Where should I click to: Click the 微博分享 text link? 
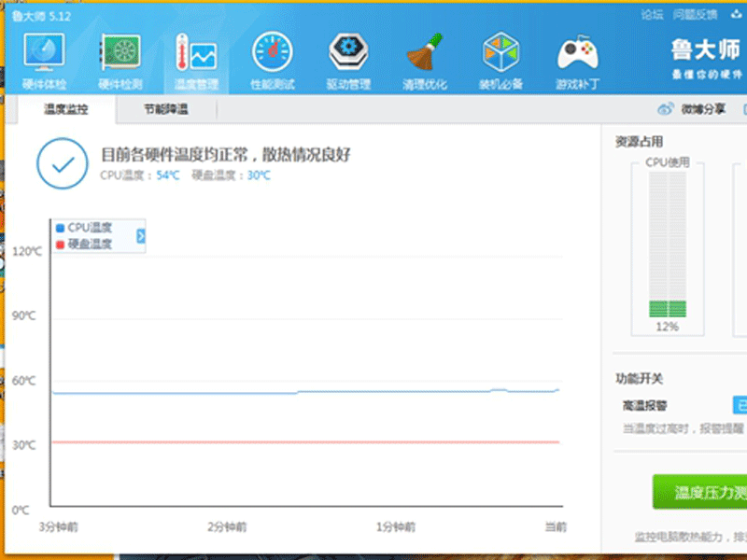[x=703, y=109]
